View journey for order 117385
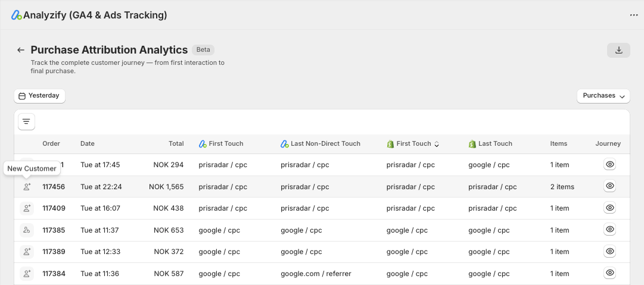644x285 pixels. [x=610, y=230]
